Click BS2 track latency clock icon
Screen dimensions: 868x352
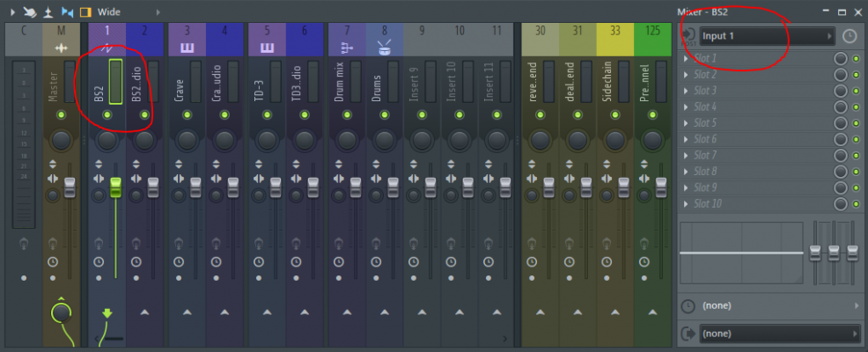[99, 261]
